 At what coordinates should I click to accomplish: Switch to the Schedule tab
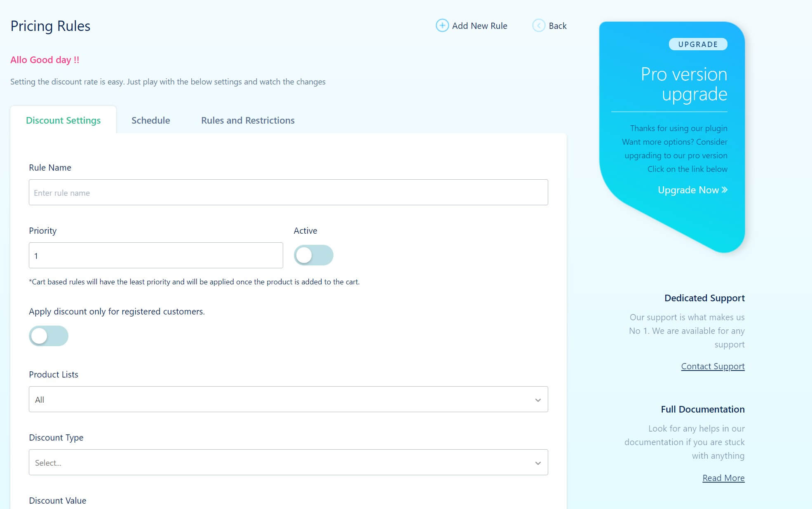pos(151,120)
